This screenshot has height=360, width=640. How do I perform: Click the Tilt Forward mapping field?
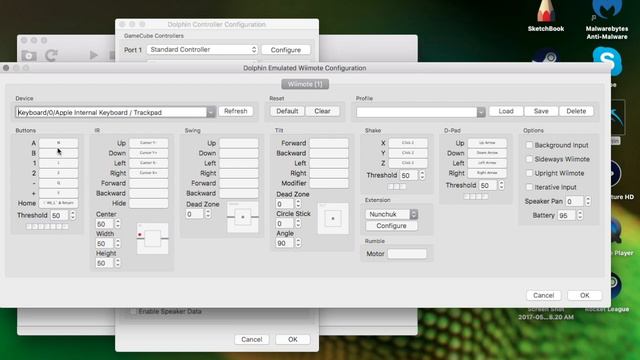pos(329,143)
